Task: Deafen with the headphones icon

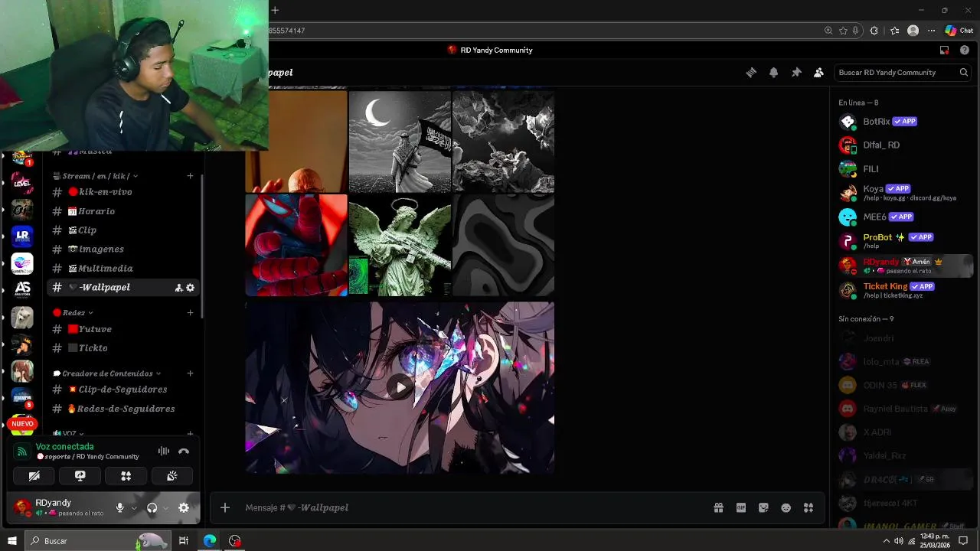Action: pyautogui.click(x=152, y=507)
